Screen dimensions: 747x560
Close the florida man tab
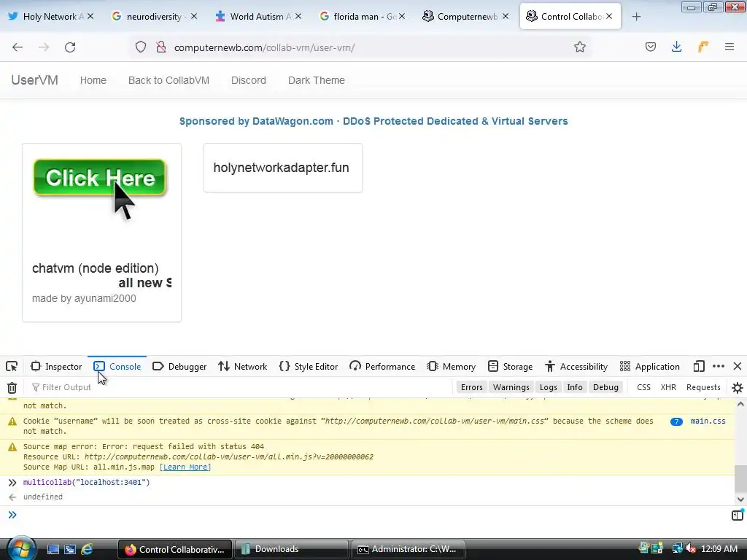(x=402, y=16)
